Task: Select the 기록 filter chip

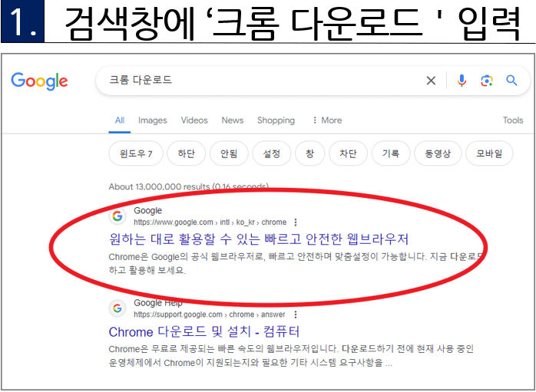Action: 391,153
